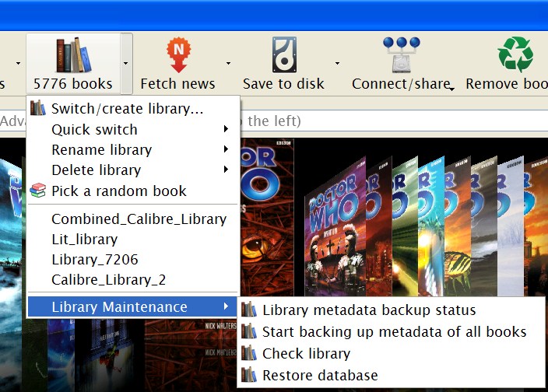
Task: Click the icon next to Check library
Action: [x=249, y=353]
